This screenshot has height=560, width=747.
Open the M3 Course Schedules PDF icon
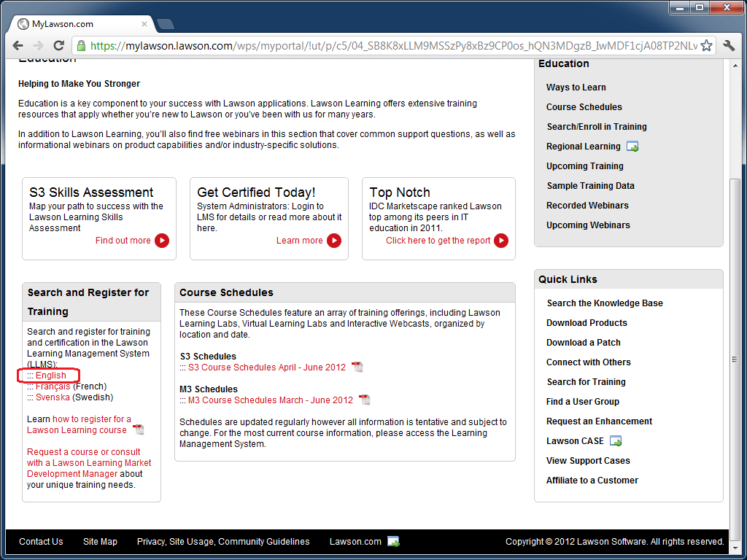(364, 400)
